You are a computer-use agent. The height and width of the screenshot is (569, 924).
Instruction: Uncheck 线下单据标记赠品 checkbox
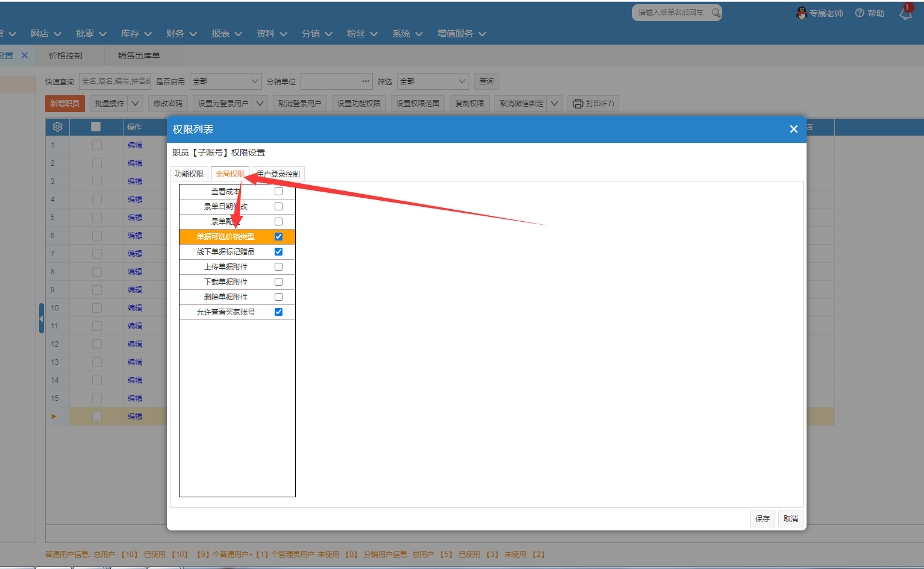coord(278,252)
